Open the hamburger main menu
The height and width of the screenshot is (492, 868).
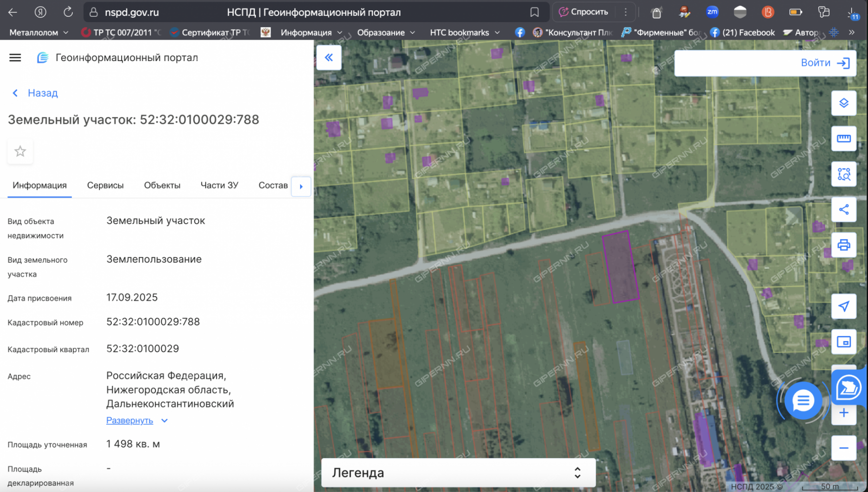[15, 58]
